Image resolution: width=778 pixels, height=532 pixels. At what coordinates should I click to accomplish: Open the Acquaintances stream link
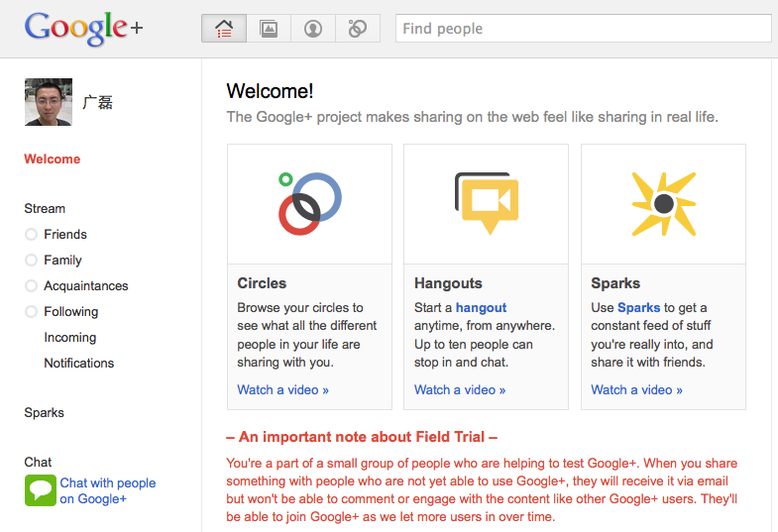click(x=86, y=285)
